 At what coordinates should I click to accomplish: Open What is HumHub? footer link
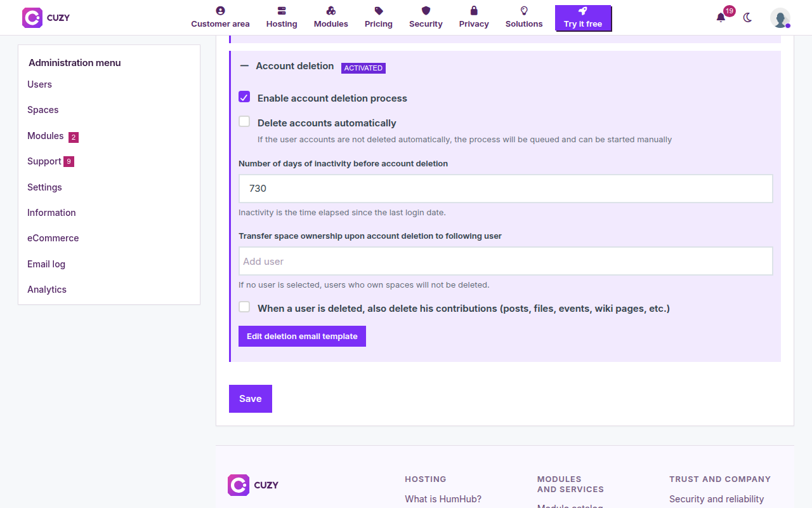point(443,499)
